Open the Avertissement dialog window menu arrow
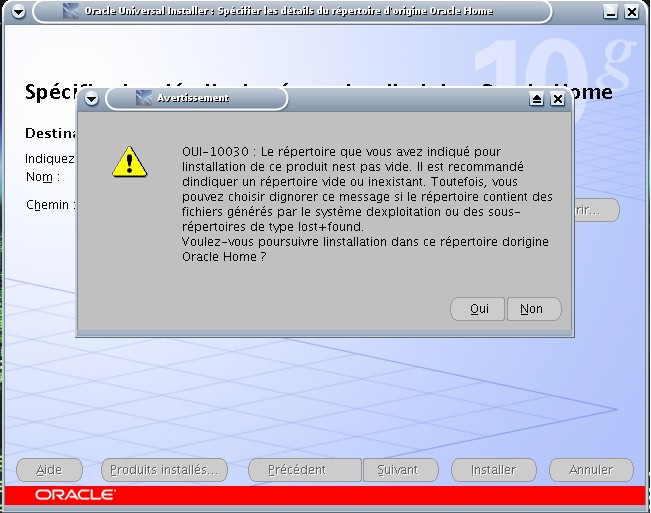The height and width of the screenshot is (513, 651). [92, 99]
